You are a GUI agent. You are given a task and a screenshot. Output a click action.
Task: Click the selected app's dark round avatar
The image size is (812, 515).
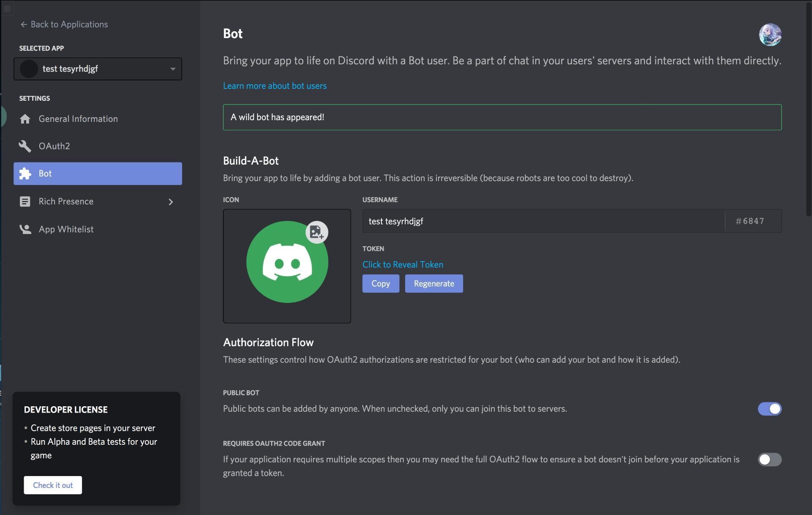click(x=29, y=69)
